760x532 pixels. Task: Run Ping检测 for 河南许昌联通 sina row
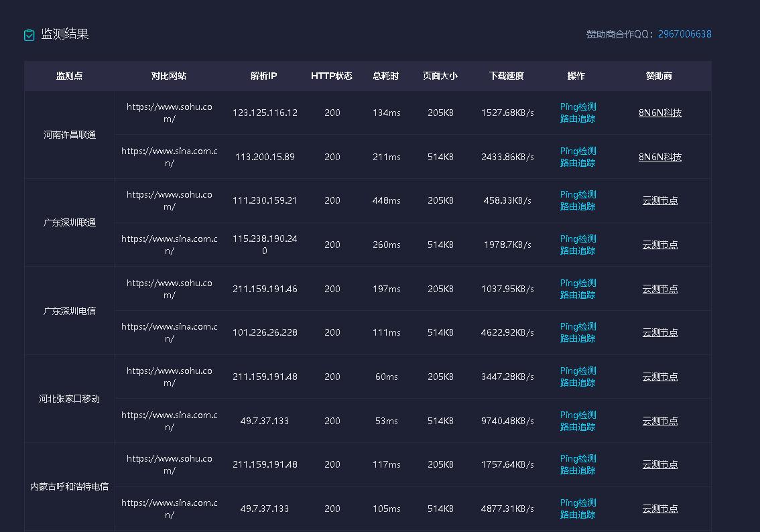coord(578,151)
